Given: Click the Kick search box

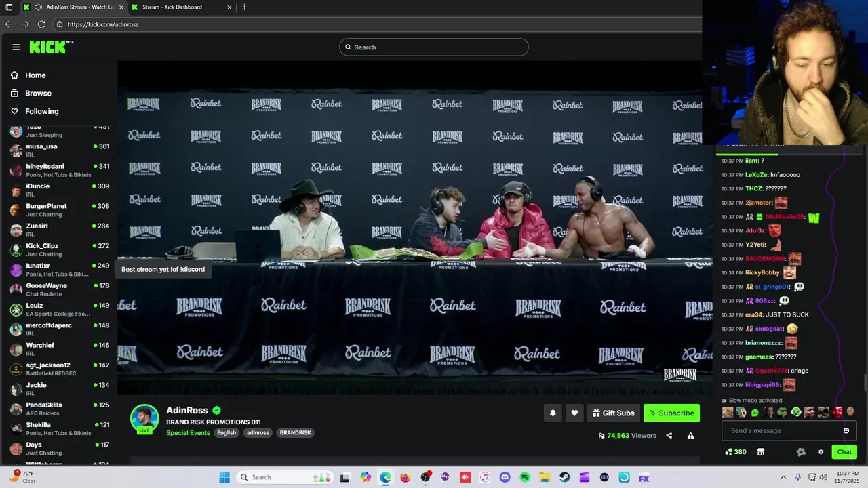Looking at the screenshot, I should tap(434, 47).
